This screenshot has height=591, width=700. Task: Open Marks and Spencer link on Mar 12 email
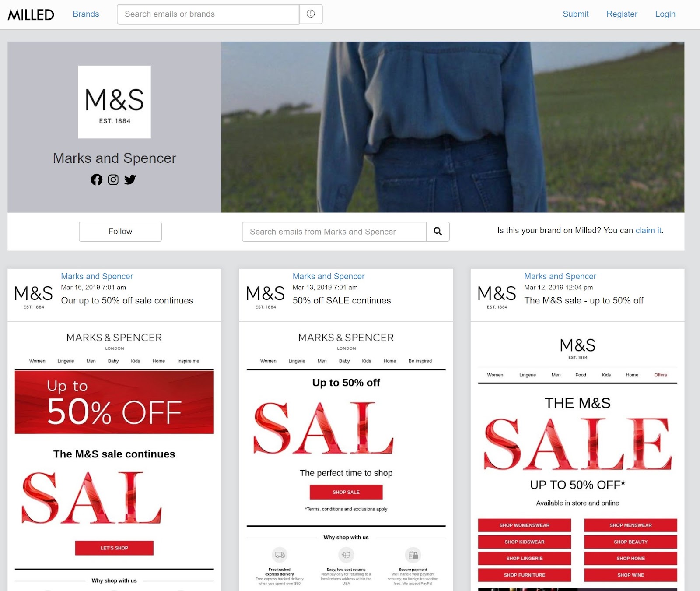point(560,276)
